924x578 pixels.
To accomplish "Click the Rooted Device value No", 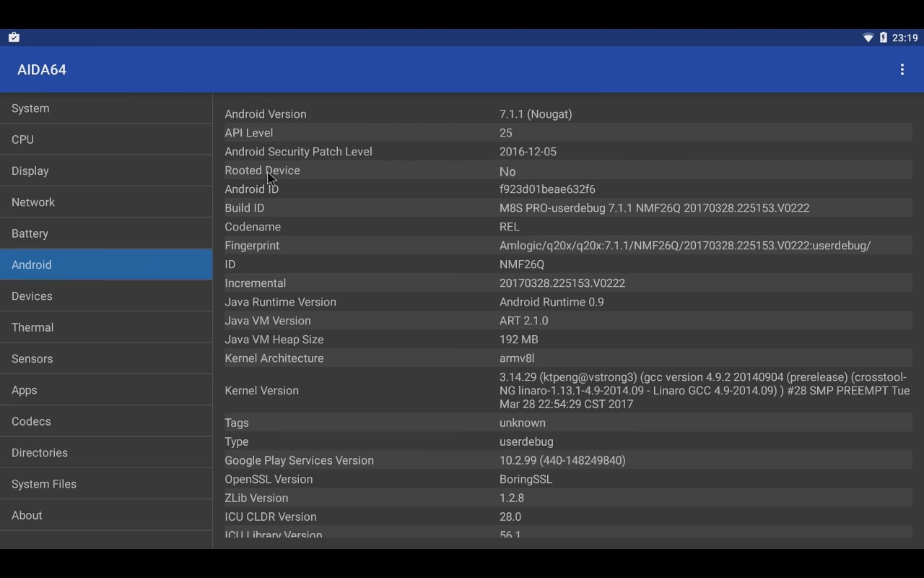I will click(507, 172).
